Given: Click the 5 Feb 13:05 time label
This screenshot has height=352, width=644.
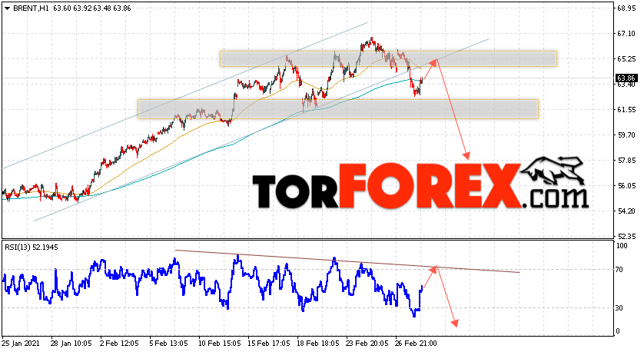Looking at the screenshot, I should pos(169,344).
